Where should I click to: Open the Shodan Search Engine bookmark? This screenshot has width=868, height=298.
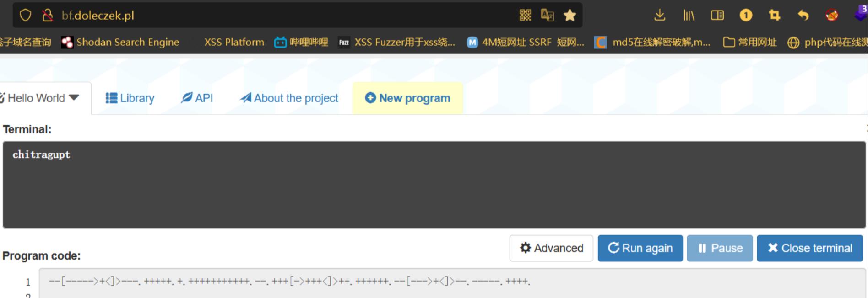pyautogui.click(x=120, y=43)
